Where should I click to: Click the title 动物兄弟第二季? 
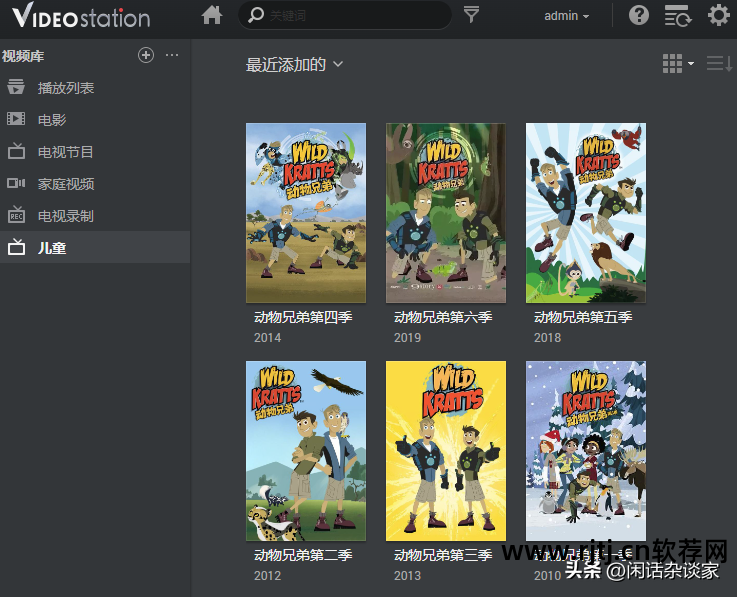pos(303,555)
